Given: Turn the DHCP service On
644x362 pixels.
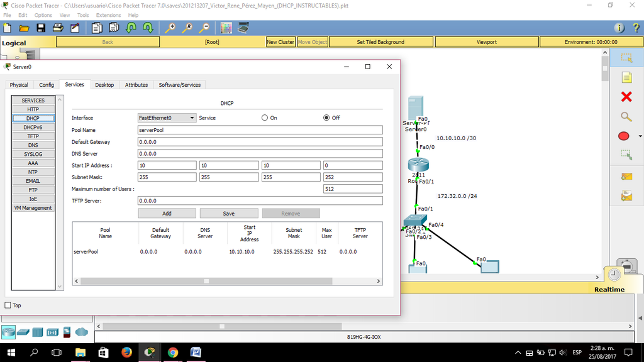Looking at the screenshot, I should click(265, 118).
